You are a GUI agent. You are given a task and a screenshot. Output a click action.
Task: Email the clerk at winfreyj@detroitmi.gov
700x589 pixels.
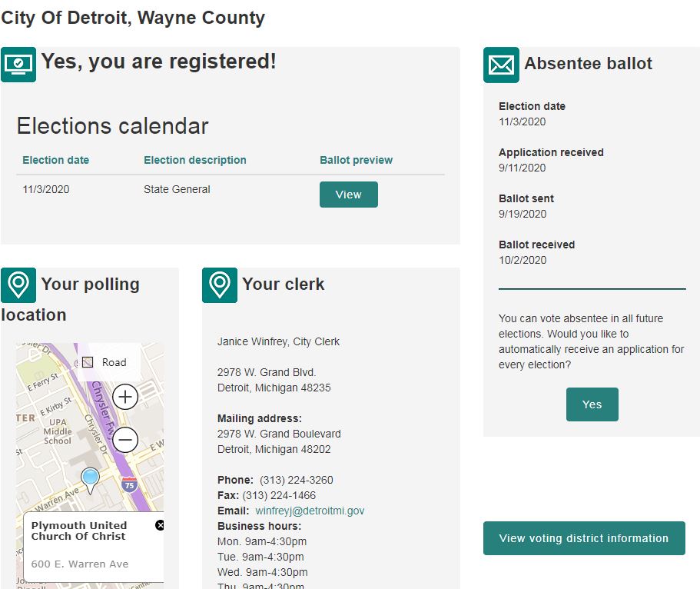[310, 511]
